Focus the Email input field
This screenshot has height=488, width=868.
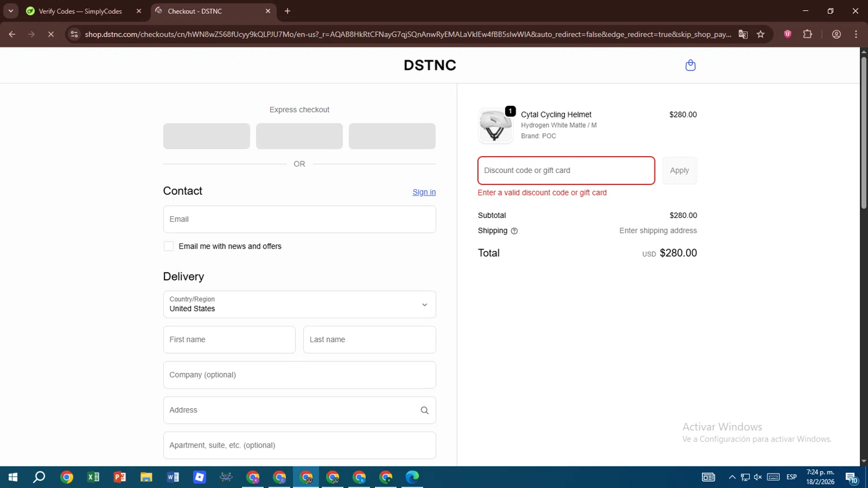pos(299,219)
